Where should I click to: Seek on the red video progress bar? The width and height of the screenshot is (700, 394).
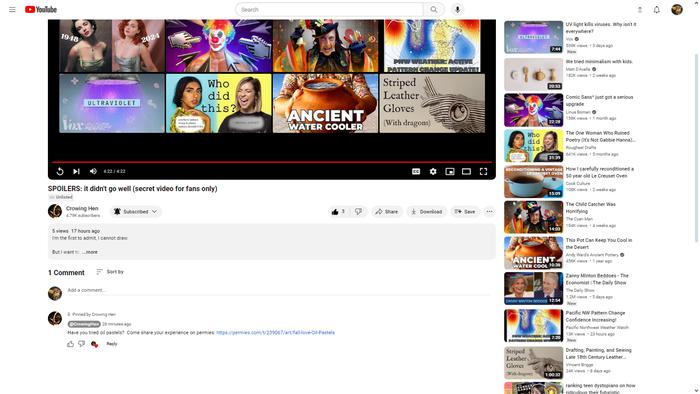[x=272, y=162]
